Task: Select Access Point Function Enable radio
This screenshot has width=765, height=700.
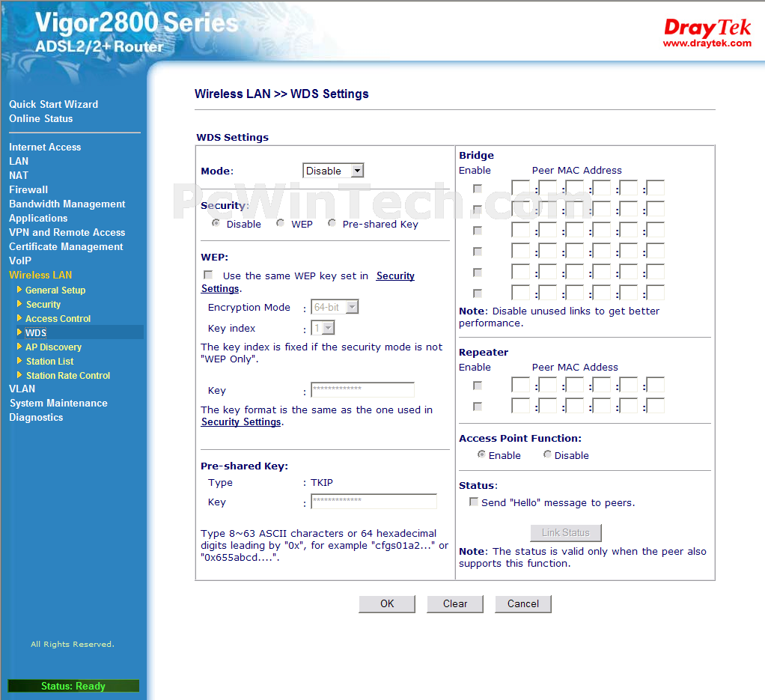Action: coord(481,454)
